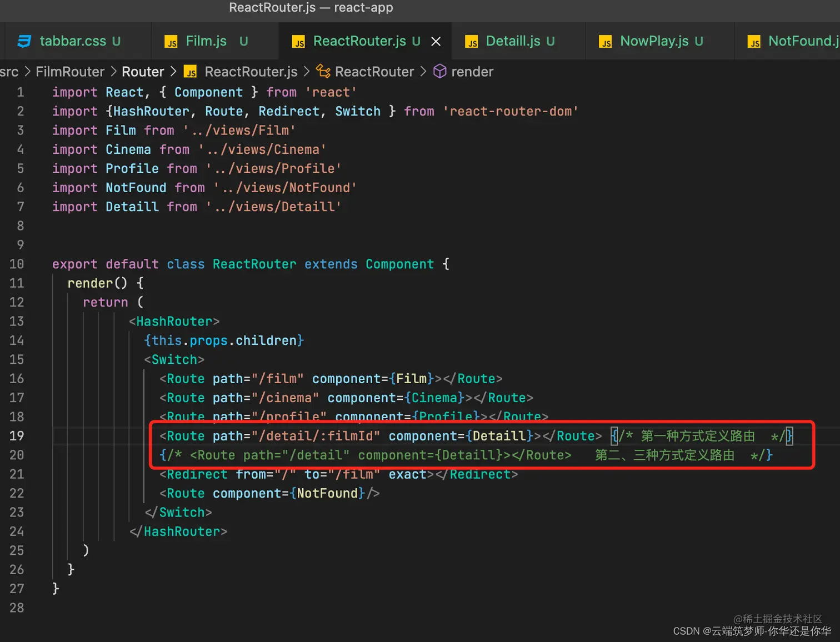Click the Redirect tag on line 21

(x=339, y=474)
